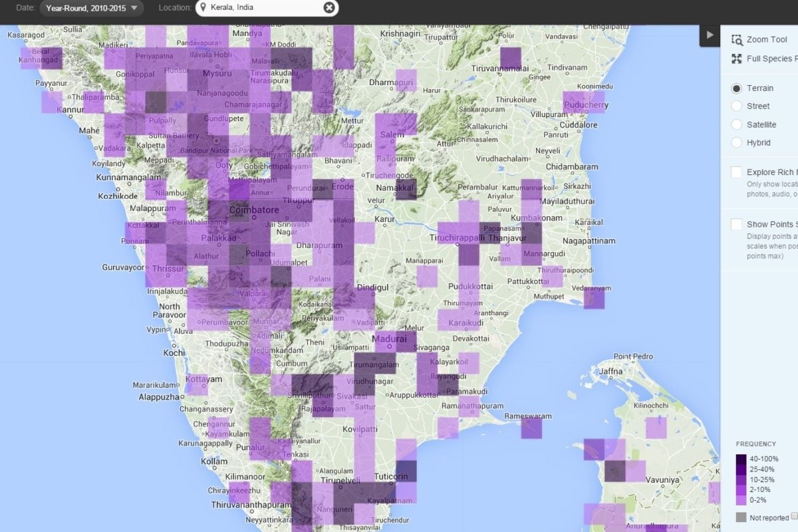Image resolution: width=798 pixels, height=532 pixels.
Task: Click the Alappuzha label on the map
Action: [x=158, y=397]
